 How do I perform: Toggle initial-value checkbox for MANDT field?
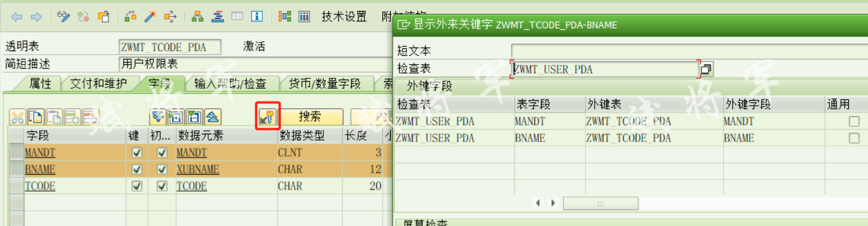[x=162, y=153]
